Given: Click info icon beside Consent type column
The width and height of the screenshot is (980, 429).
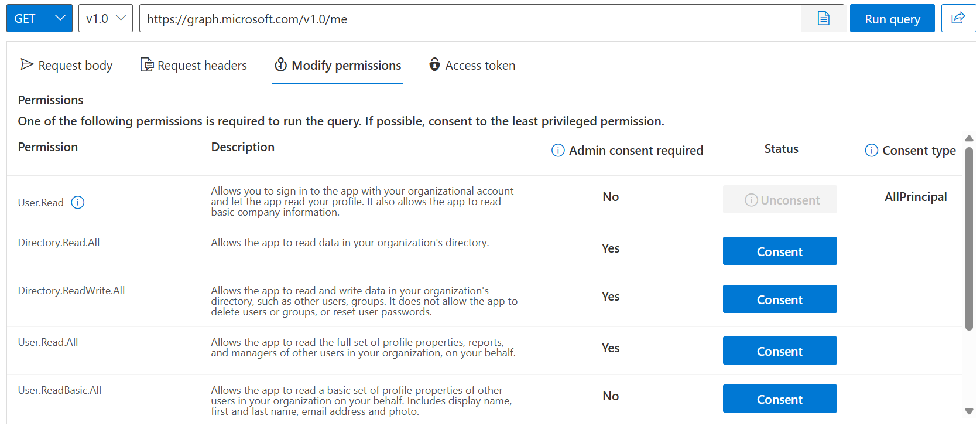Looking at the screenshot, I should pos(872,150).
